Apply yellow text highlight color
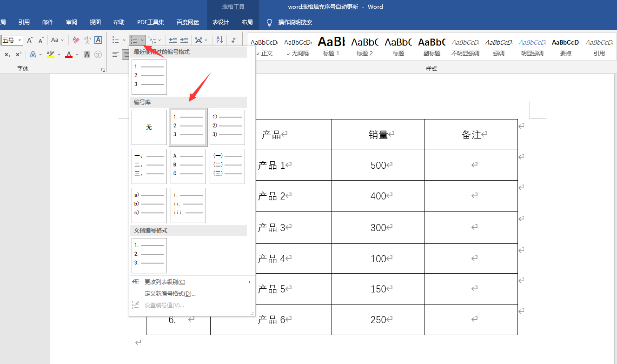Viewport: 617px width, 364px height. pos(51,54)
